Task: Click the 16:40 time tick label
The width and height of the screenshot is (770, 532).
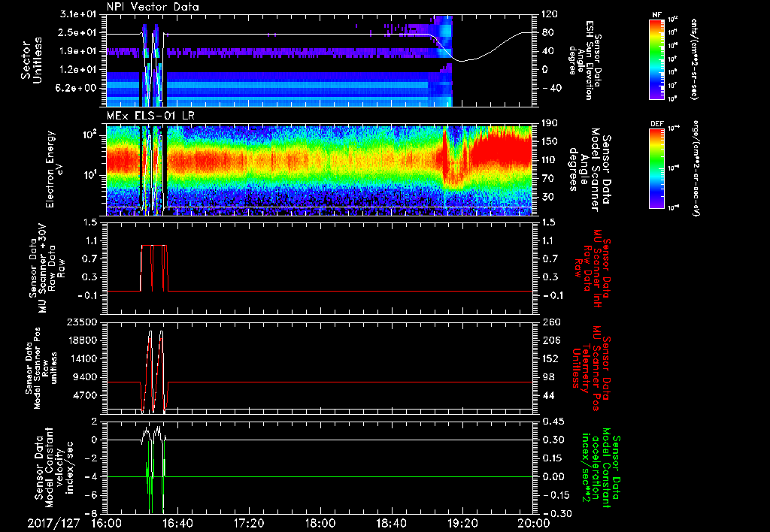Action: tap(177, 523)
